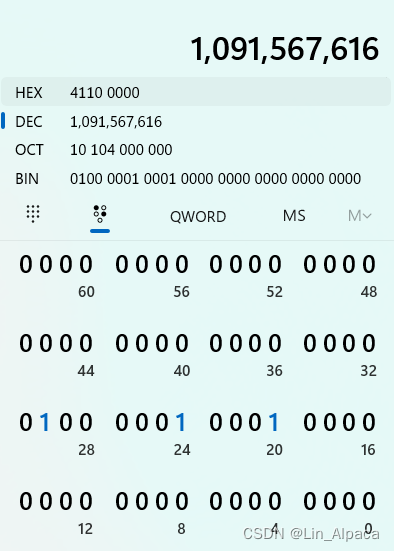Toggle the bit above label 52
The width and height of the screenshot is (394, 551).
coord(275,264)
